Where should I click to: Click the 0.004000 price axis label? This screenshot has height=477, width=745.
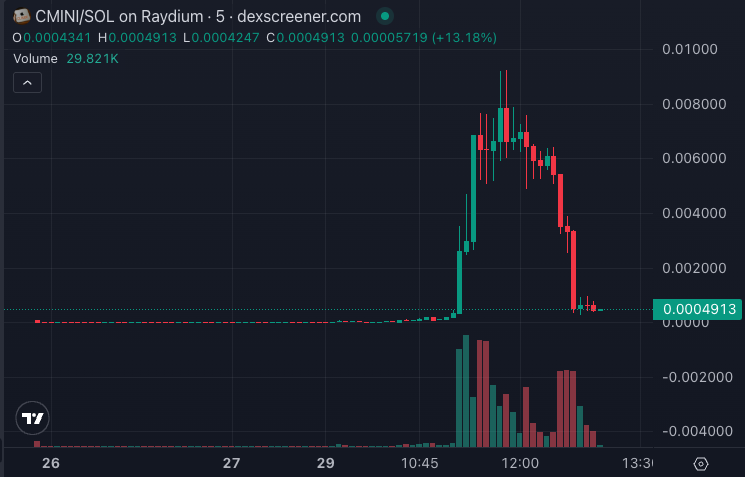(694, 213)
